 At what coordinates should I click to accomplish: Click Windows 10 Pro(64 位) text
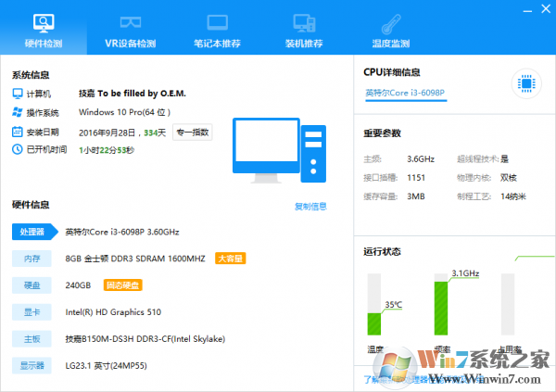124,112
